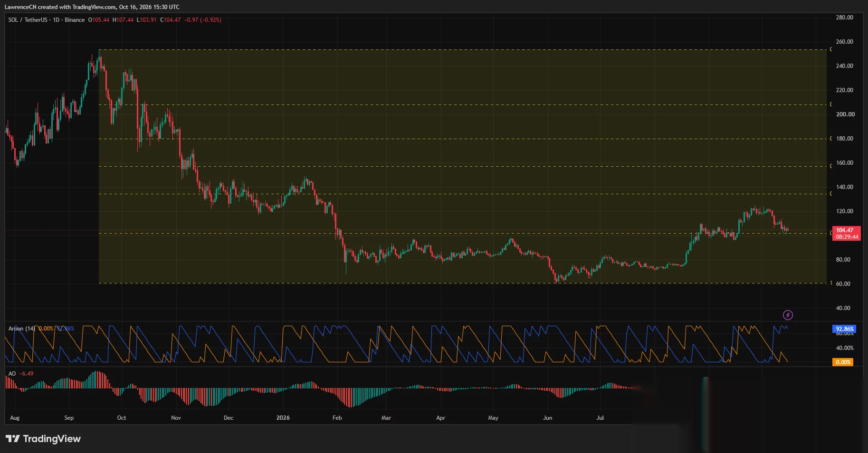Click the 240.00 price axis label
The height and width of the screenshot is (453, 868).
[x=844, y=66]
